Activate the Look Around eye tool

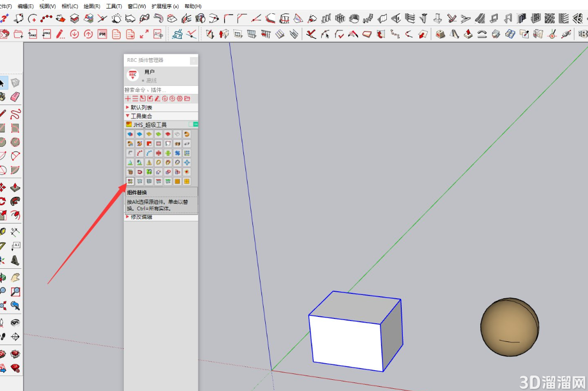click(x=15, y=322)
